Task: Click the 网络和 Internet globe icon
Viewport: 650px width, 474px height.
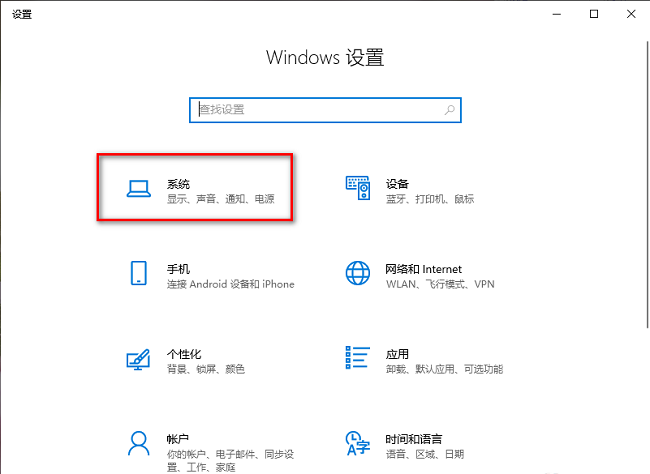Action: [x=358, y=275]
